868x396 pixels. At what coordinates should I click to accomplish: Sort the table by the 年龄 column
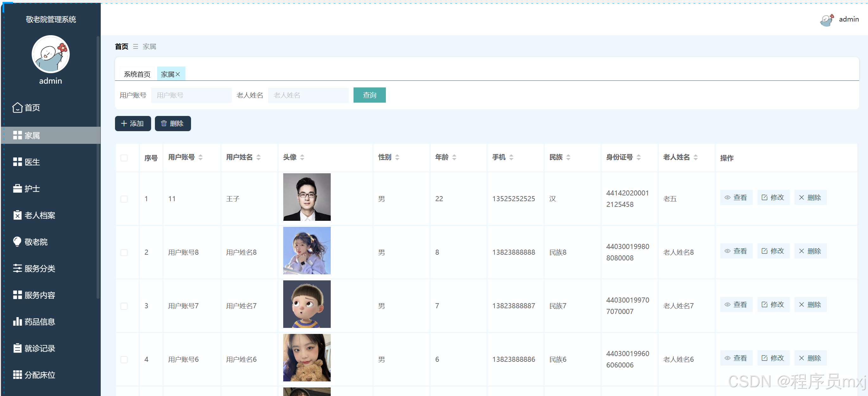tap(454, 157)
